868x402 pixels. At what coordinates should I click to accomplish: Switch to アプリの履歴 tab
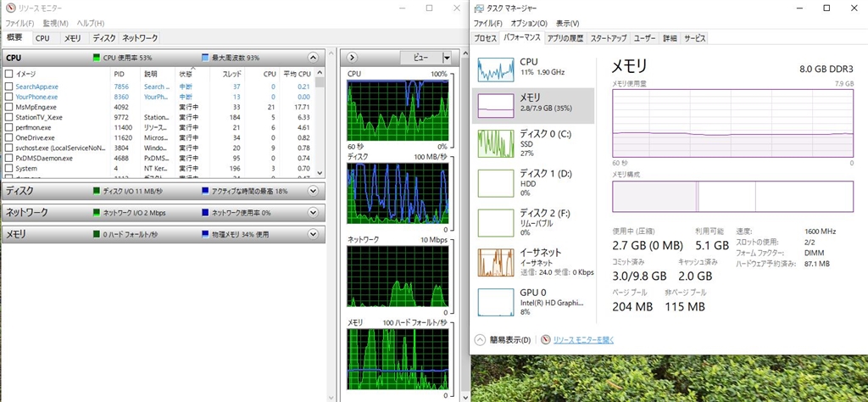(x=565, y=38)
